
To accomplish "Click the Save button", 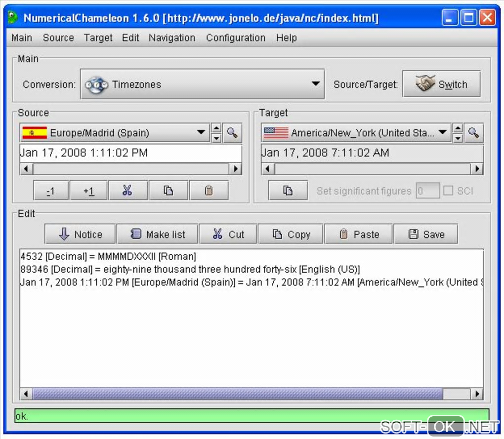I will click(426, 234).
